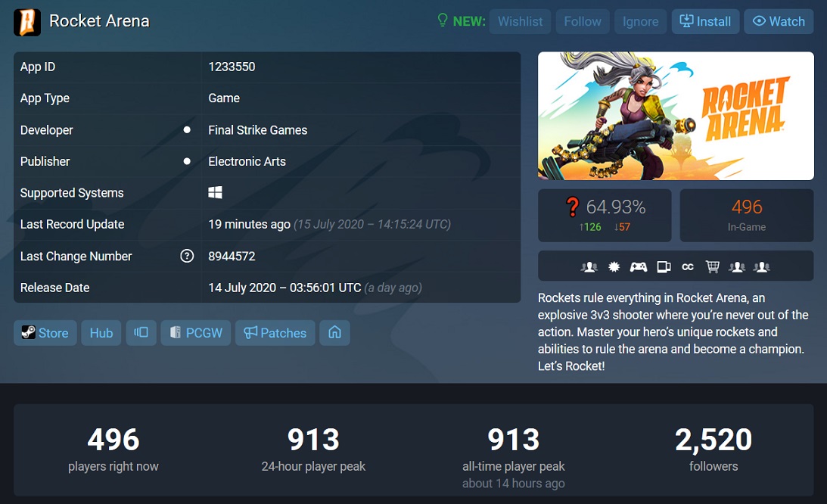The image size is (827, 504).
Task: Click the CC captions icon
Action: 688,267
